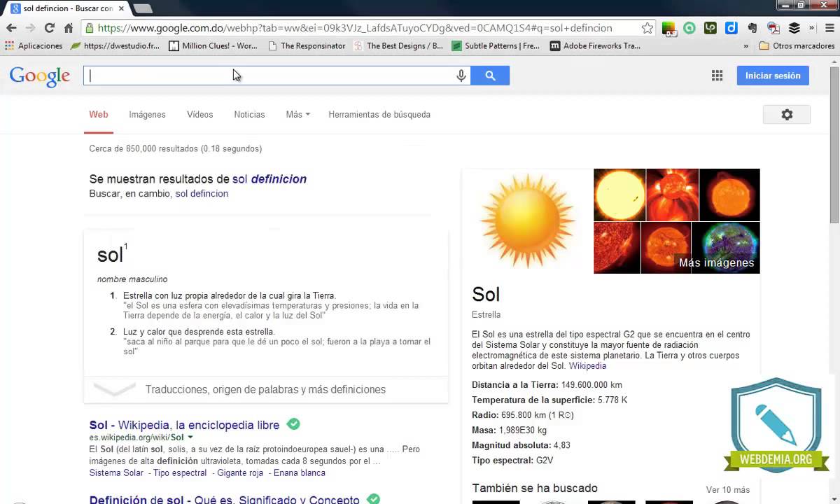
Task: Open the Wikipedia link in Sol panel
Action: pyautogui.click(x=587, y=366)
